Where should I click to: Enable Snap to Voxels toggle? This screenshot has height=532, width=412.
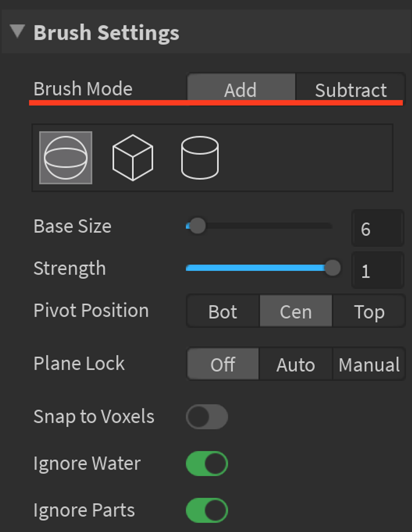coord(207,417)
